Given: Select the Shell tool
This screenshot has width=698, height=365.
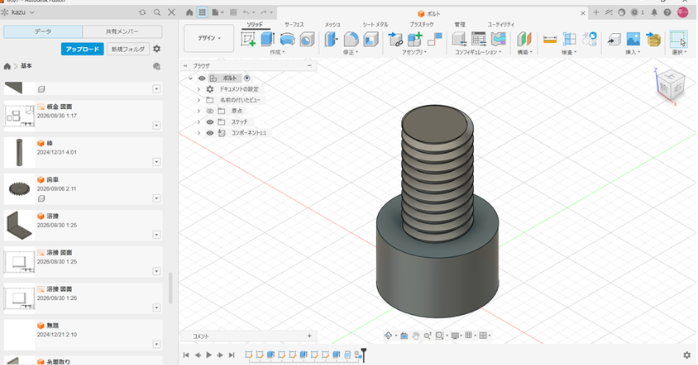Looking at the screenshot, I should click(x=371, y=39).
